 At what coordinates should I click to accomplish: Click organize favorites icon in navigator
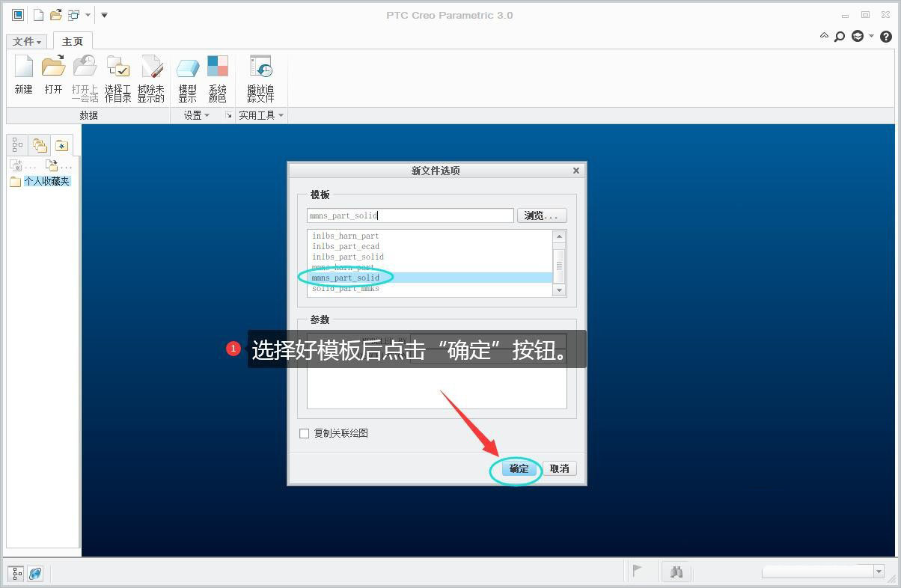pos(51,165)
